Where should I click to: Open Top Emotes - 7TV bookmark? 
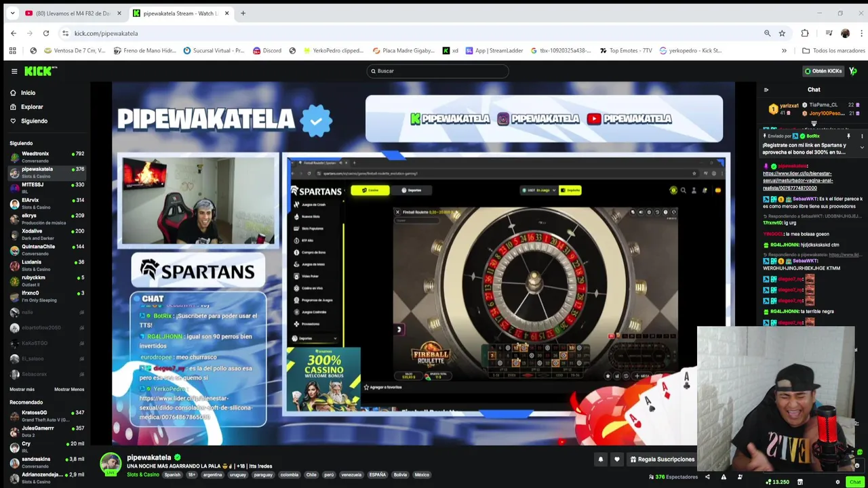point(626,51)
